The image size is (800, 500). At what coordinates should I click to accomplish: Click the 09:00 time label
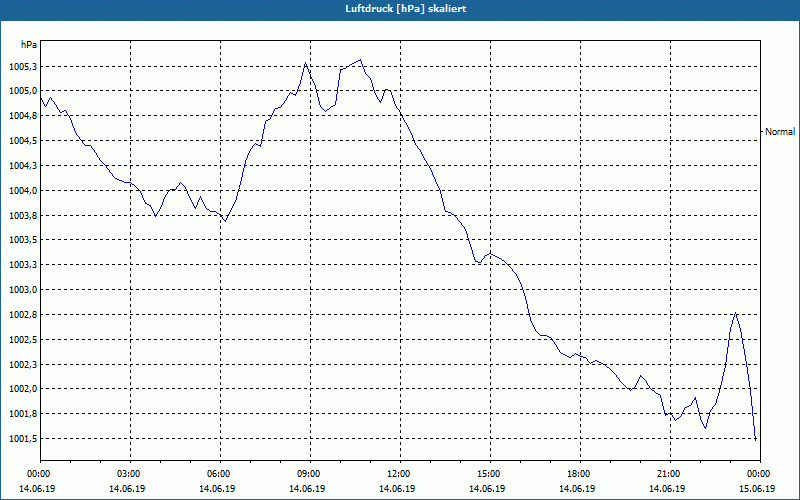tap(308, 474)
